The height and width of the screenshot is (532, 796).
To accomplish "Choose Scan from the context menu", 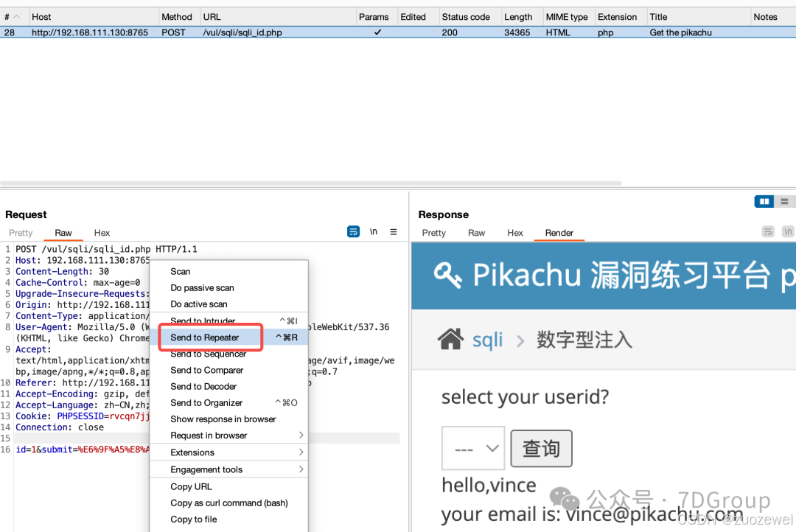I will [x=229, y=272].
